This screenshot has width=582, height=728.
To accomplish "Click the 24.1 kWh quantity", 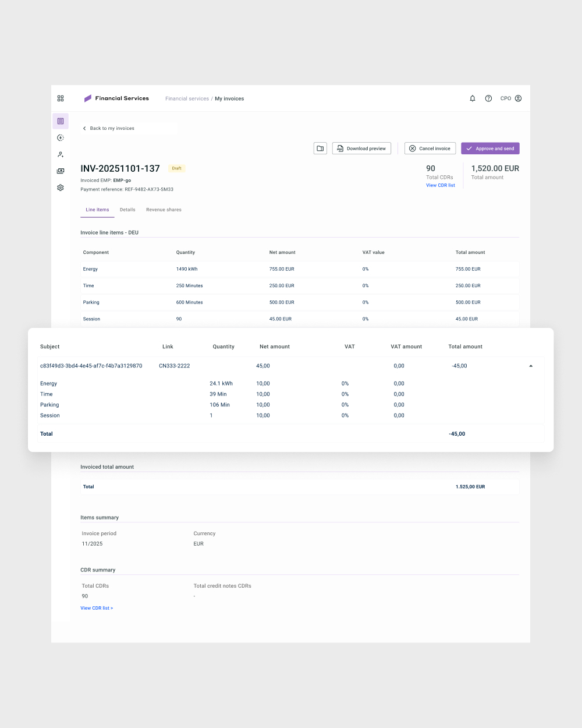I will click(x=221, y=384).
